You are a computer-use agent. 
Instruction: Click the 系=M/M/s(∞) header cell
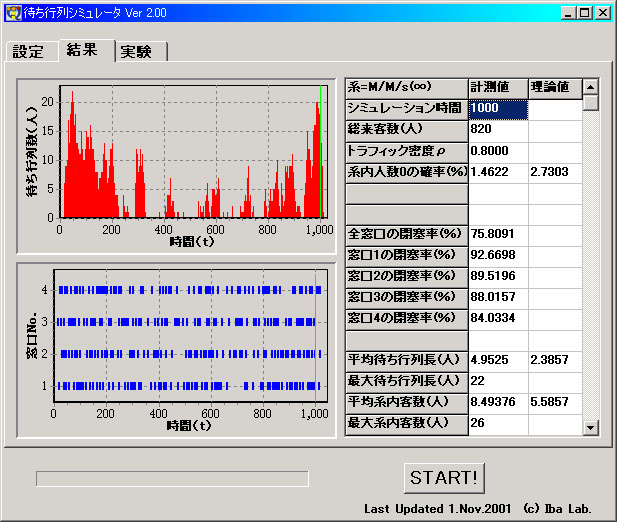406,87
